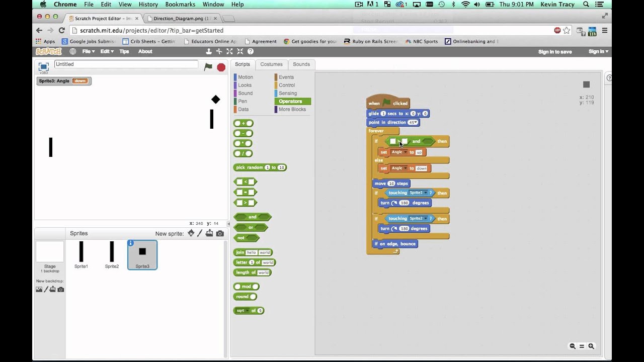This screenshot has height=362, width=644.
Task: Open the language globe menu
Action: tap(73, 51)
